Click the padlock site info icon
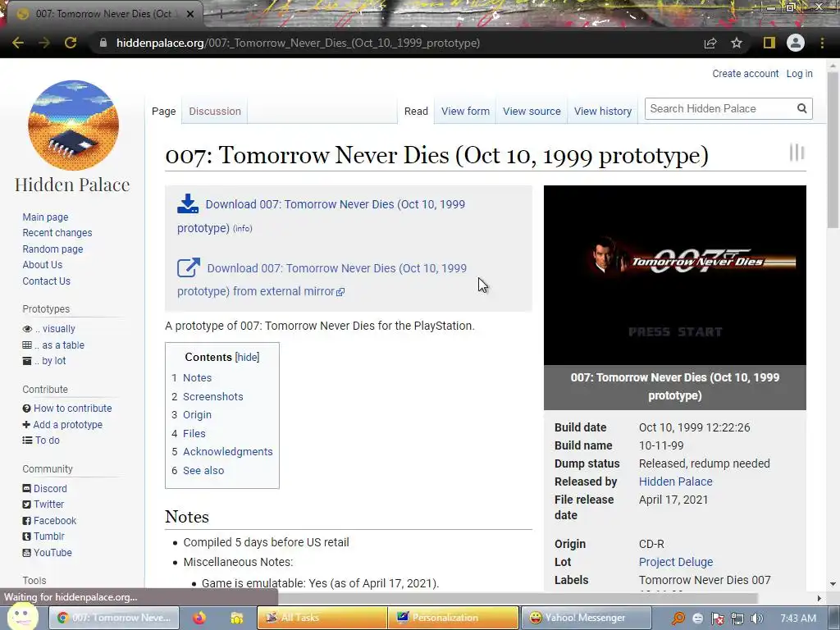The height and width of the screenshot is (630, 840). (103, 43)
